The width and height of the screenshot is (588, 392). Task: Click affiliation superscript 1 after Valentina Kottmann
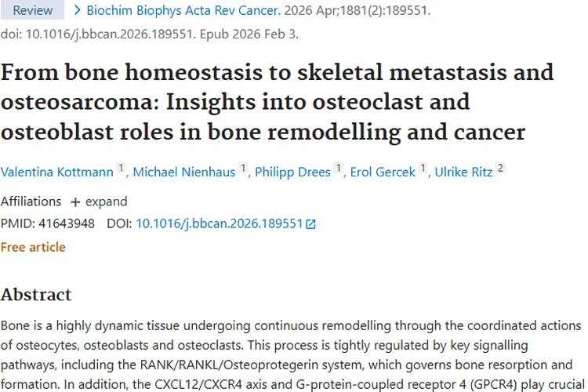(121, 168)
